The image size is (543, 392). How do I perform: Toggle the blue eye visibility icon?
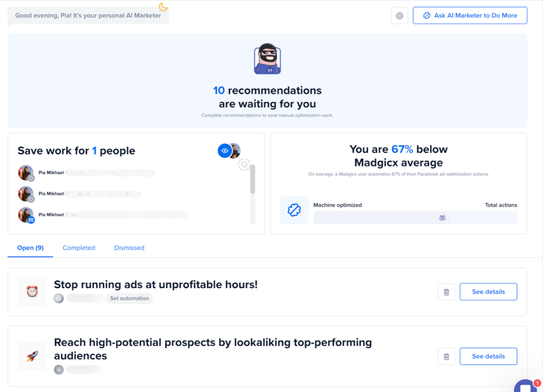(224, 151)
